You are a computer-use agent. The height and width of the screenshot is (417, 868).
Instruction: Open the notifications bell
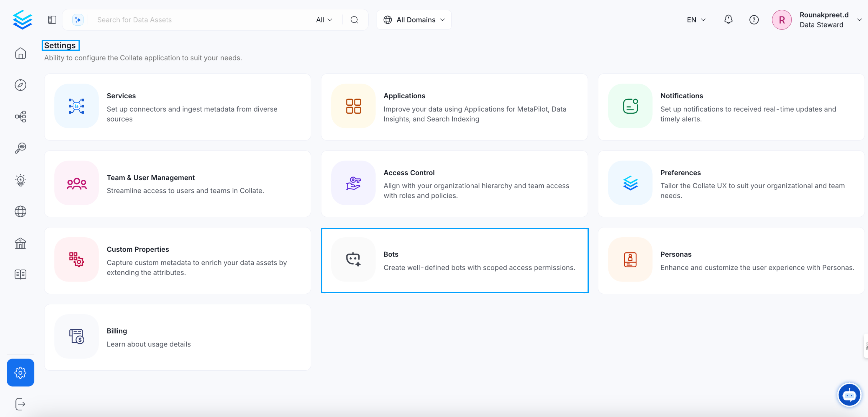(x=728, y=19)
